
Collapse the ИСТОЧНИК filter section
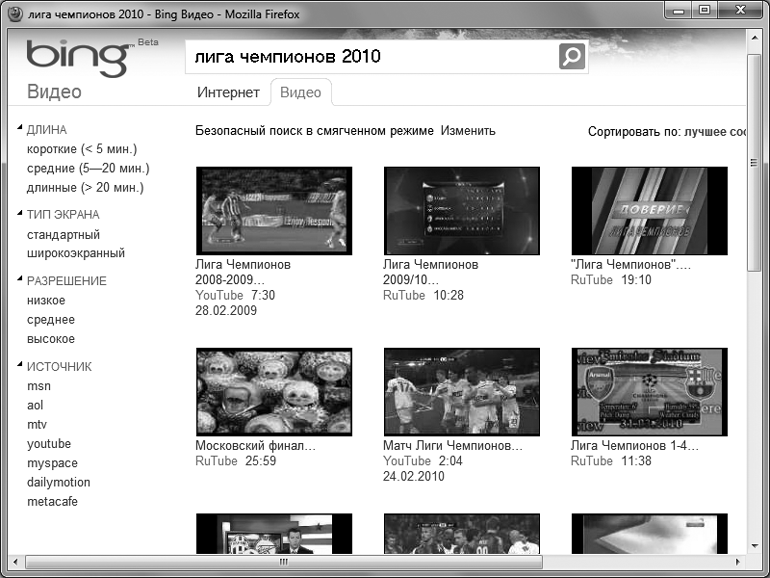(x=20, y=366)
